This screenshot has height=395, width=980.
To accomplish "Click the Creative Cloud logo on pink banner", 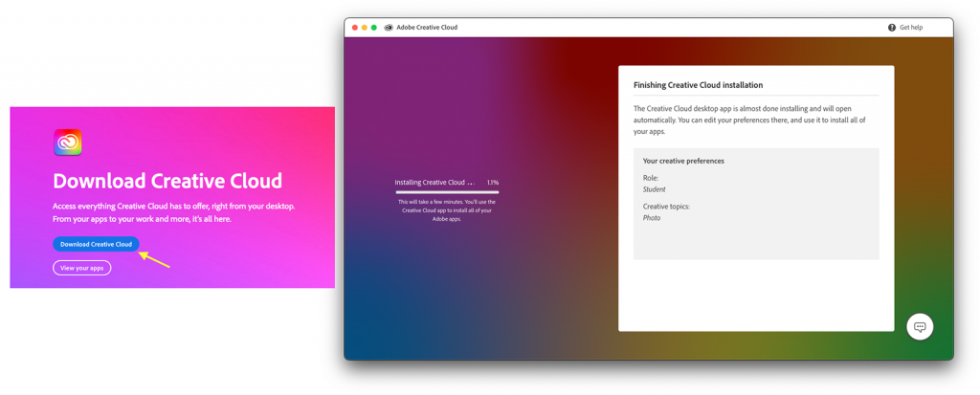I will [x=68, y=143].
